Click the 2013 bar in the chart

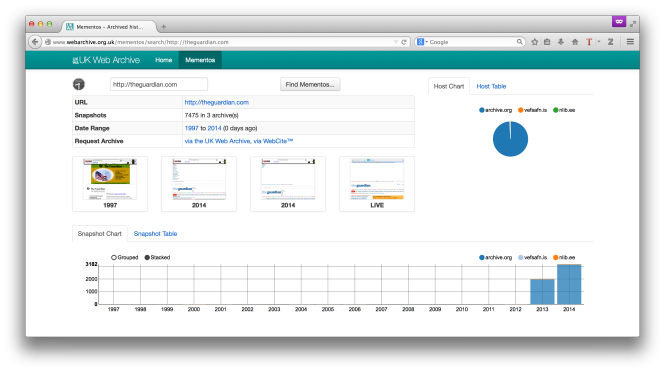(x=542, y=292)
